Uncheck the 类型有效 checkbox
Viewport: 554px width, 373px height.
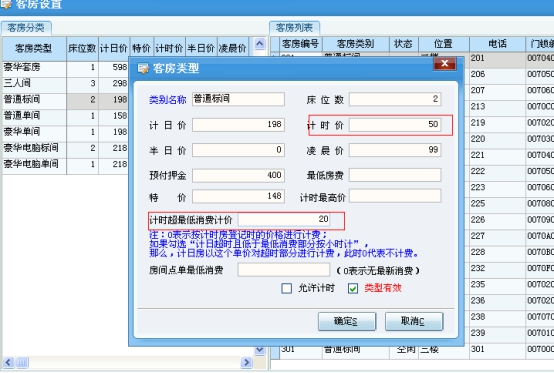click(x=353, y=289)
